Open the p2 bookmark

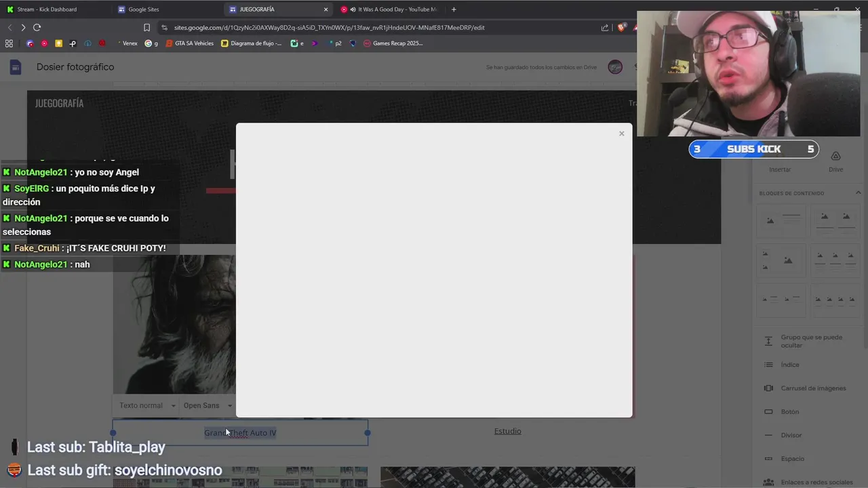(x=334, y=43)
